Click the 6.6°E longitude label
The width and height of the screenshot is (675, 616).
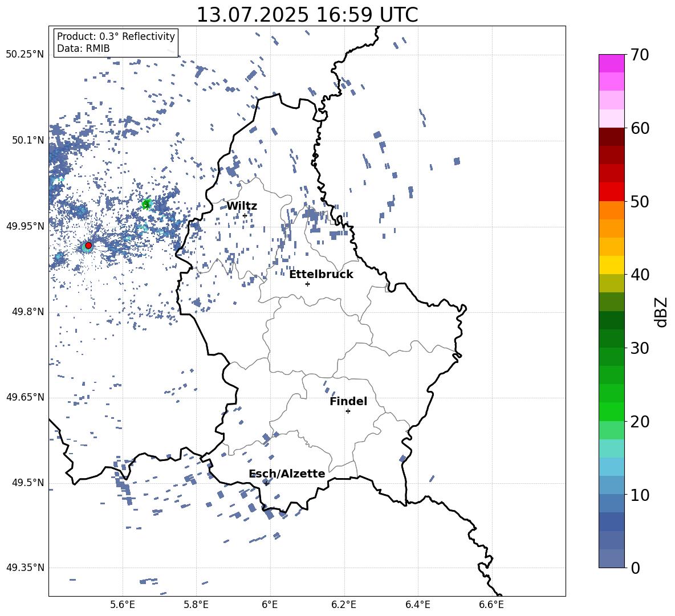click(x=491, y=605)
